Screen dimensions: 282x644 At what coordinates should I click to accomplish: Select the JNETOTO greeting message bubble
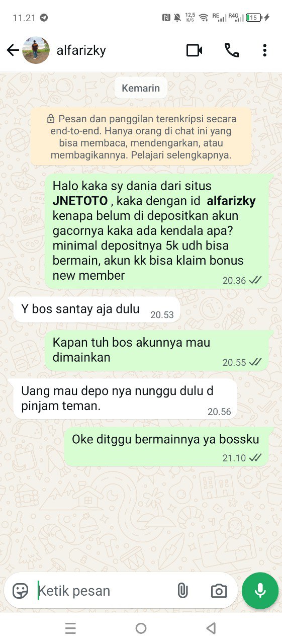tap(156, 231)
